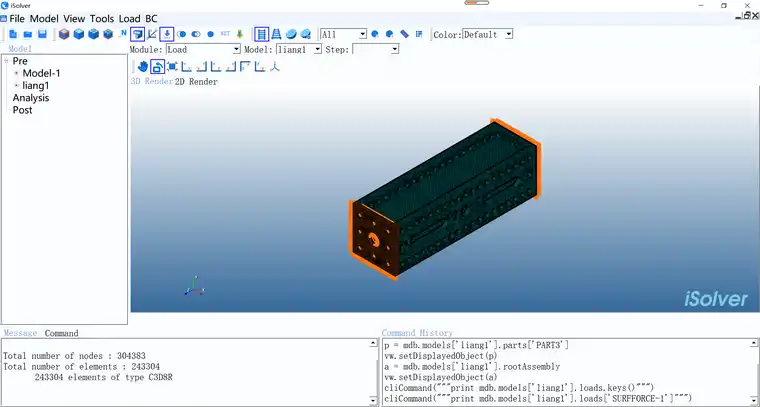
Task: Collapse the Pre tree node
Action: point(7,61)
